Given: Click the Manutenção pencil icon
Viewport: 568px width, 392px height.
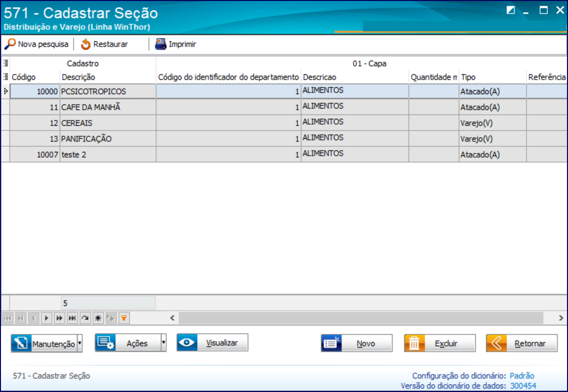Looking at the screenshot, I should [21, 343].
